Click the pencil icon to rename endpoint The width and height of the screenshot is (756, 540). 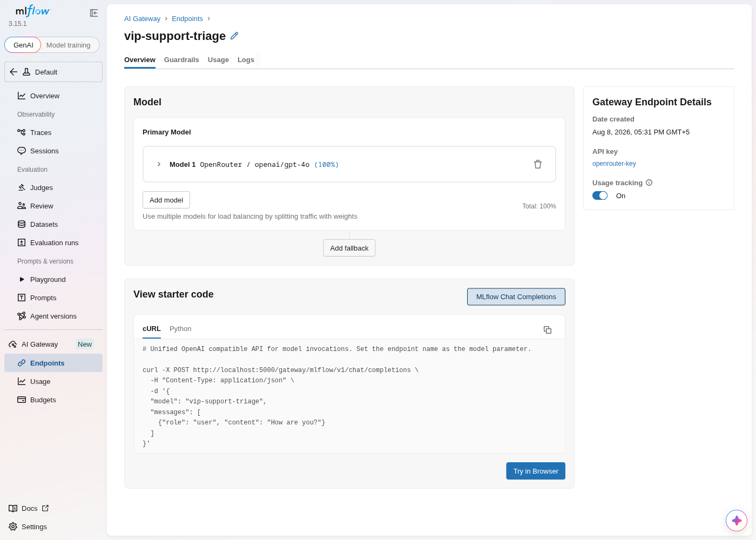point(234,36)
